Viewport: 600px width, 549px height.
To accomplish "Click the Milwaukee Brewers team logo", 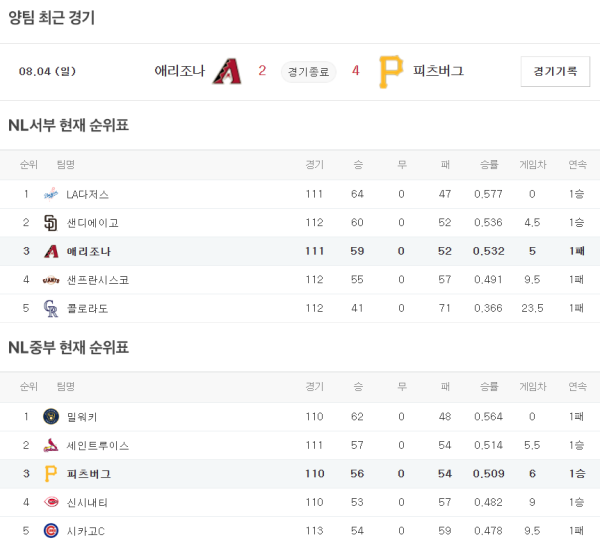I will (x=51, y=416).
